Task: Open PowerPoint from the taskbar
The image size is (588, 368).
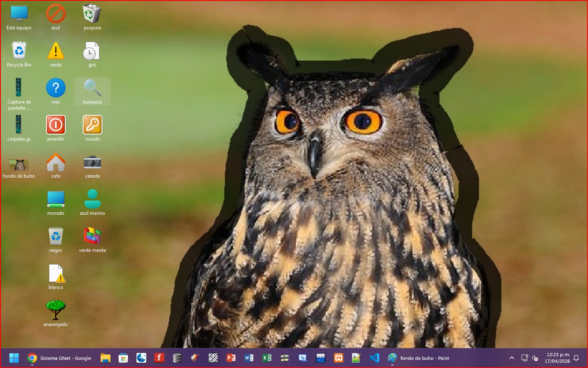Action: pos(231,358)
